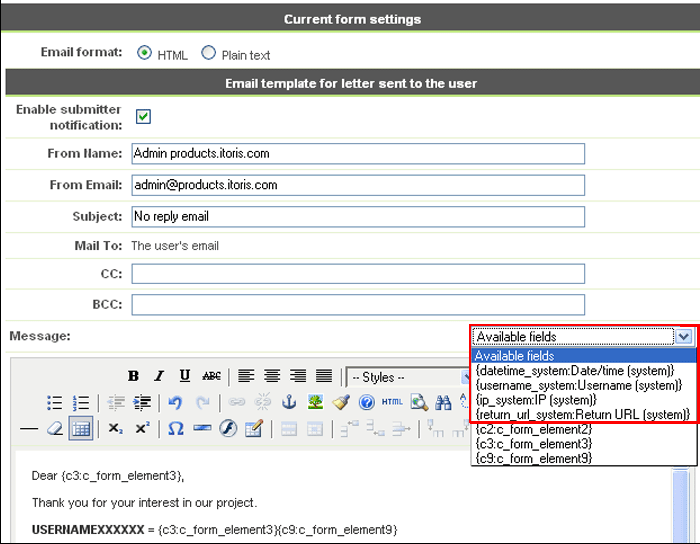
Task: Undo the last edit
Action: pyautogui.click(x=175, y=403)
